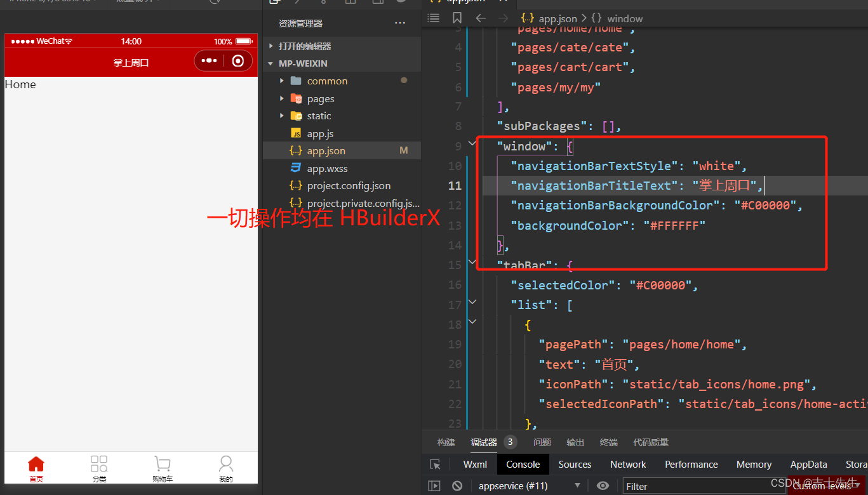868x495 pixels.
Task: Tap the 我的 profile tab in simulator
Action: pos(226,468)
